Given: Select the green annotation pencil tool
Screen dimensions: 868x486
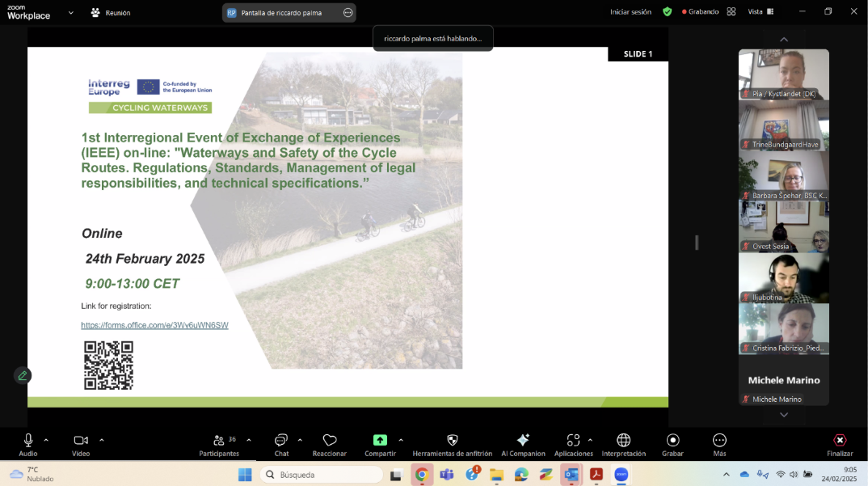Looking at the screenshot, I should click(x=23, y=375).
